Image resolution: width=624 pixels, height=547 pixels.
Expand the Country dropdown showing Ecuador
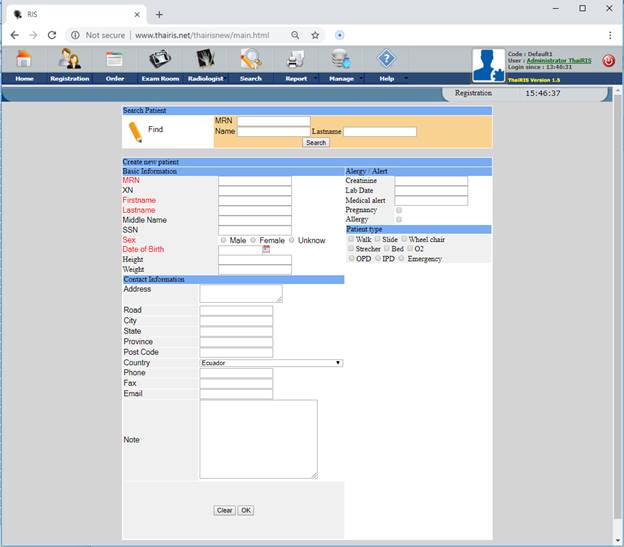tap(271, 363)
